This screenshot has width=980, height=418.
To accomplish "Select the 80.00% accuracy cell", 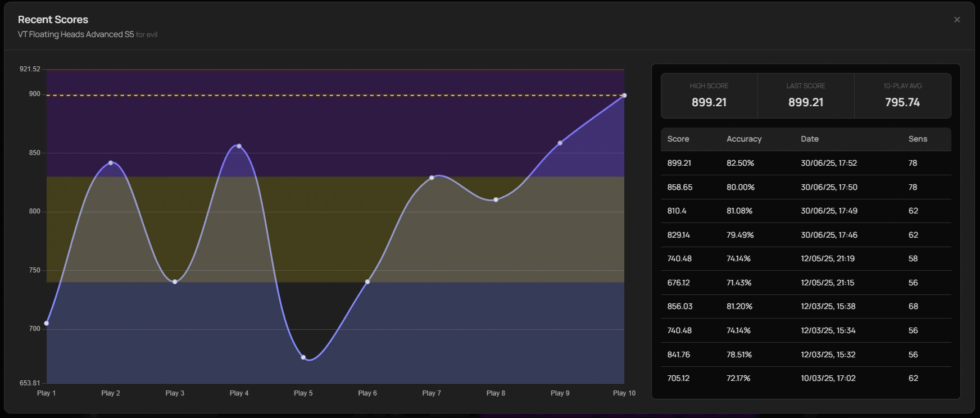I will click(741, 187).
